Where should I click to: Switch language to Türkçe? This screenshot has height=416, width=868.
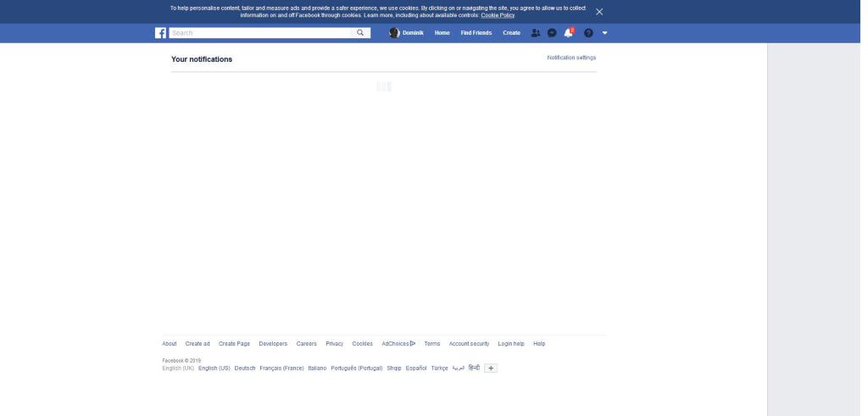(440, 369)
